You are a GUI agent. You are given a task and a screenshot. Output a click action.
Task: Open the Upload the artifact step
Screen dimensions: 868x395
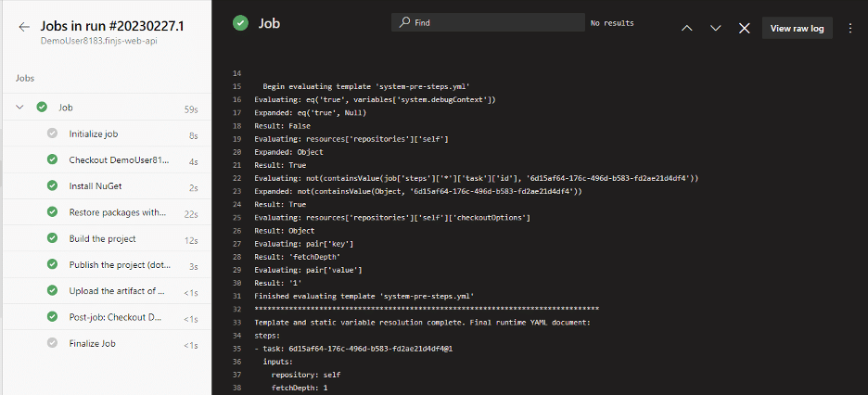(116, 291)
